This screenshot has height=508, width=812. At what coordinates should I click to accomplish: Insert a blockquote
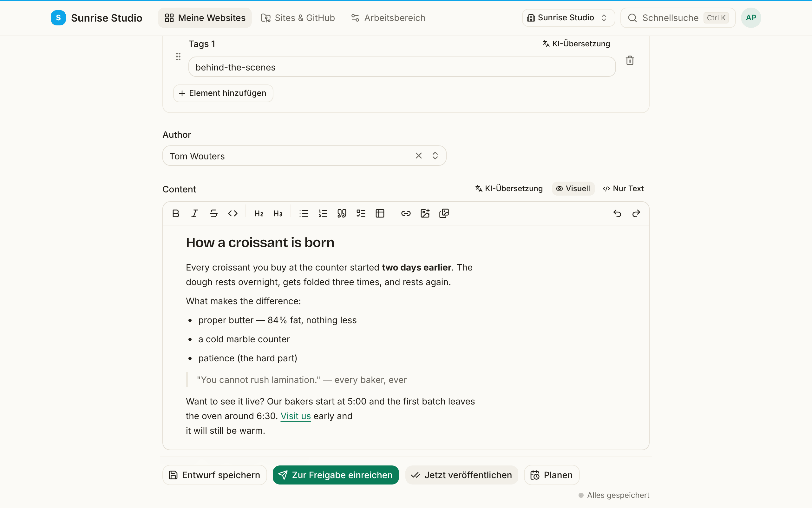tap(342, 213)
